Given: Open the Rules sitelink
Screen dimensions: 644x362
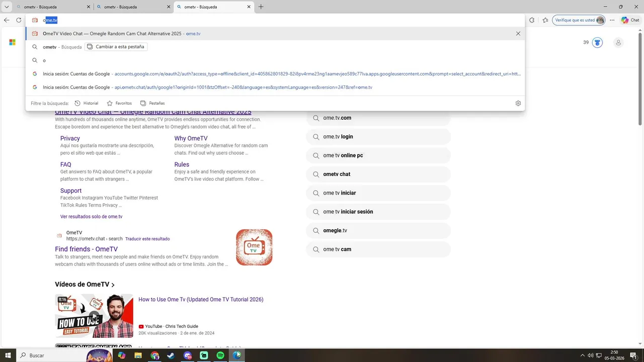Looking at the screenshot, I should (x=182, y=164).
